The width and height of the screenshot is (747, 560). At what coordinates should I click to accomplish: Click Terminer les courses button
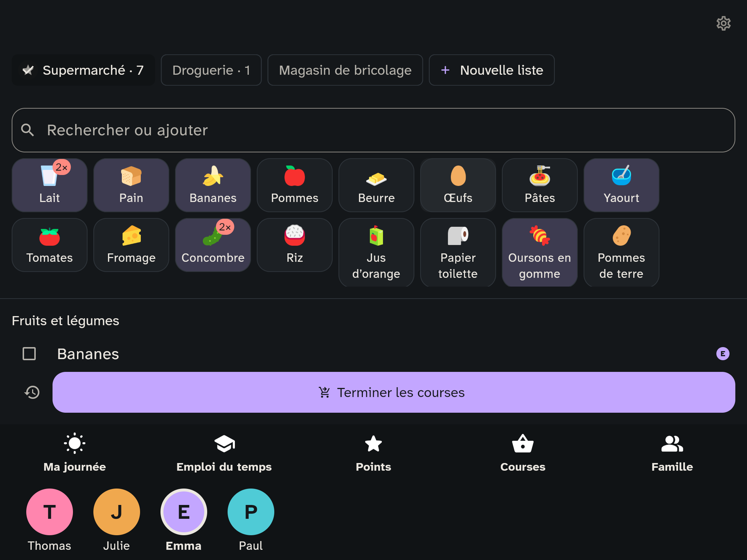(x=394, y=392)
